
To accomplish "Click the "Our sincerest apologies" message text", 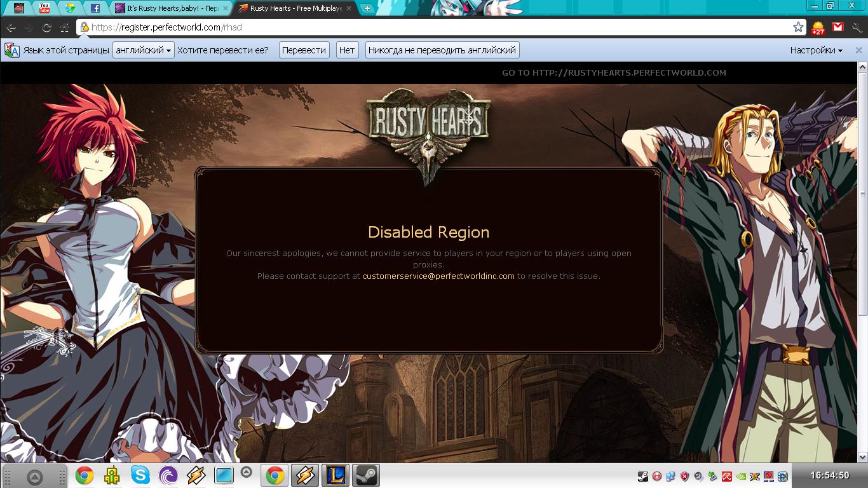I will [429, 259].
